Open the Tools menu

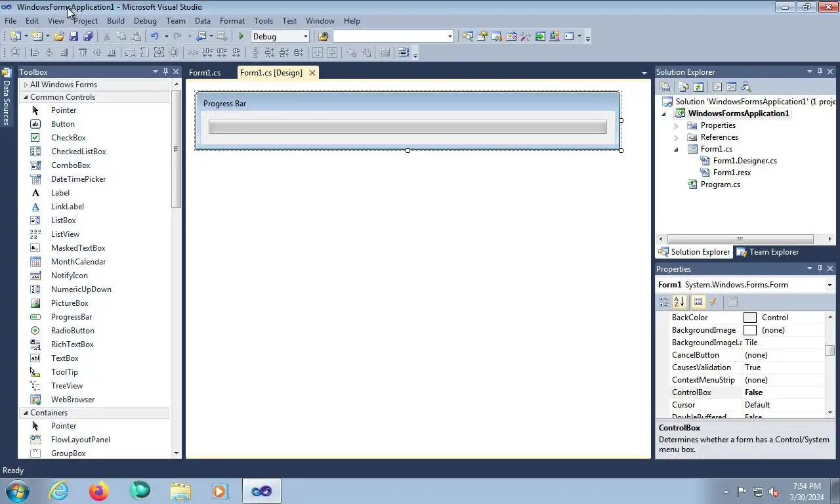pyautogui.click(x=263, y=21)
